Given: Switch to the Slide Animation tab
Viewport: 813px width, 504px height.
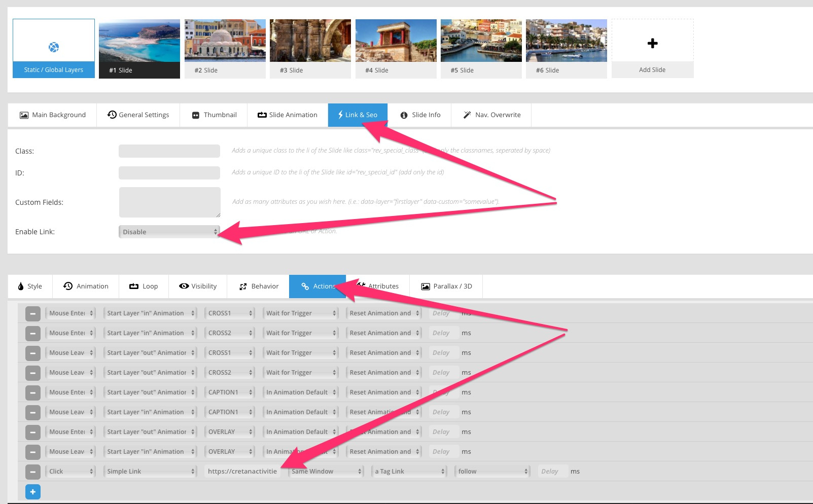Looking at the screenshot, I should tap(288, 115).
